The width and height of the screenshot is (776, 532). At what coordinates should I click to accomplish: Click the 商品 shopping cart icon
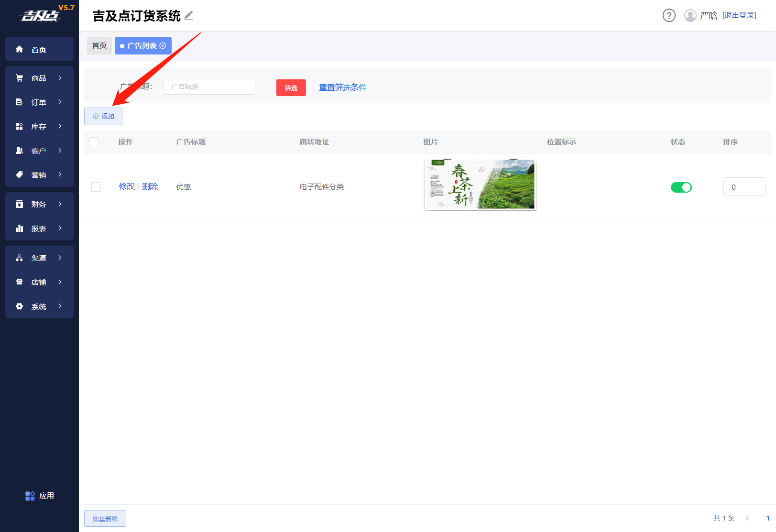[x=20, y=78]
